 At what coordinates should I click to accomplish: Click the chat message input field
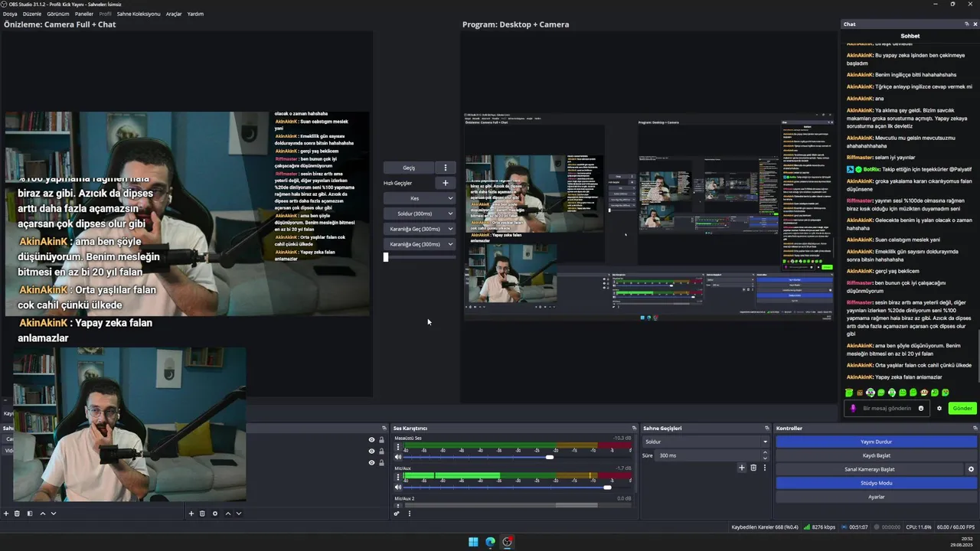click(x=887, y=408)
